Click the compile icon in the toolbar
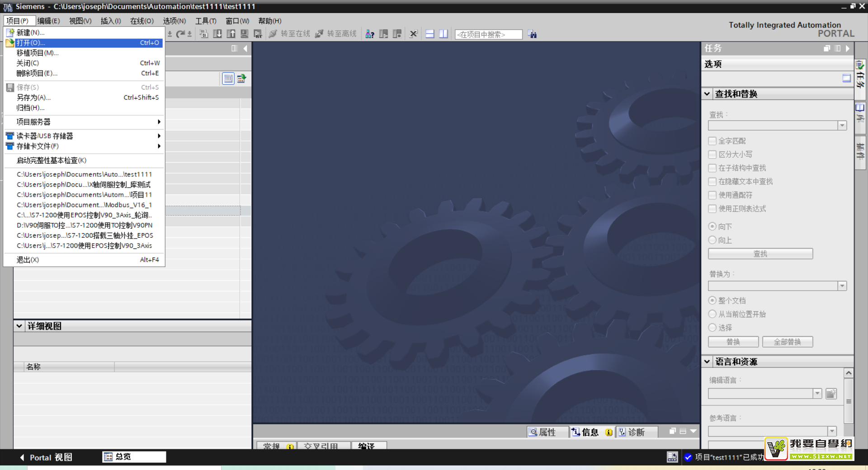The height and width of the screenshot is (470, 868). [204, 34]
